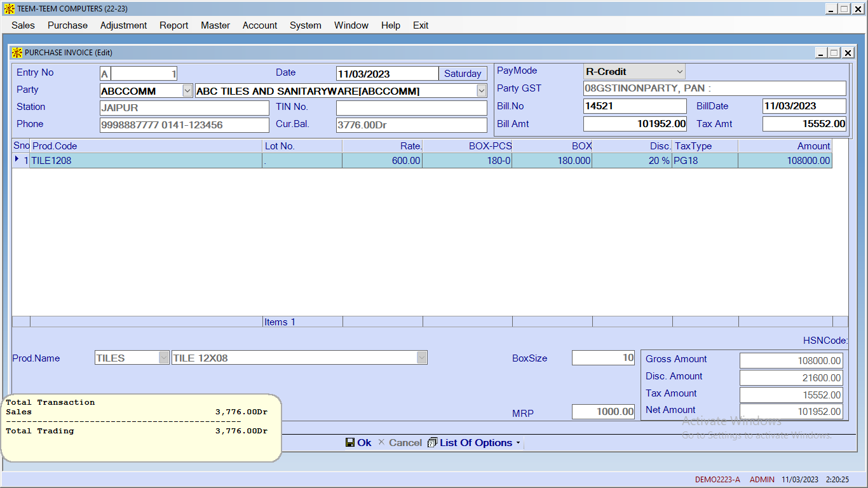This screenshot has width=868, height=488.
Task: Click the BOX-PCS column header
Action: pyautogui.click(x=467, y=146)
